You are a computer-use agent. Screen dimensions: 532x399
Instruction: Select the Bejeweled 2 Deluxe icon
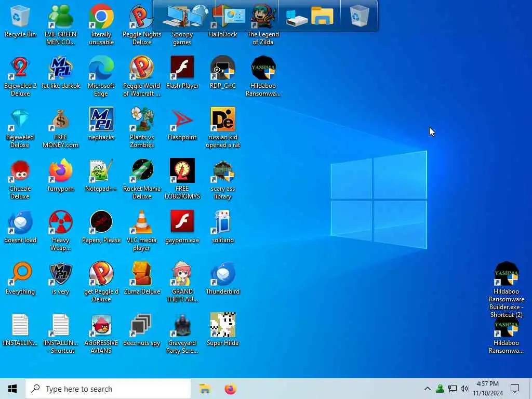pos(20,76)
